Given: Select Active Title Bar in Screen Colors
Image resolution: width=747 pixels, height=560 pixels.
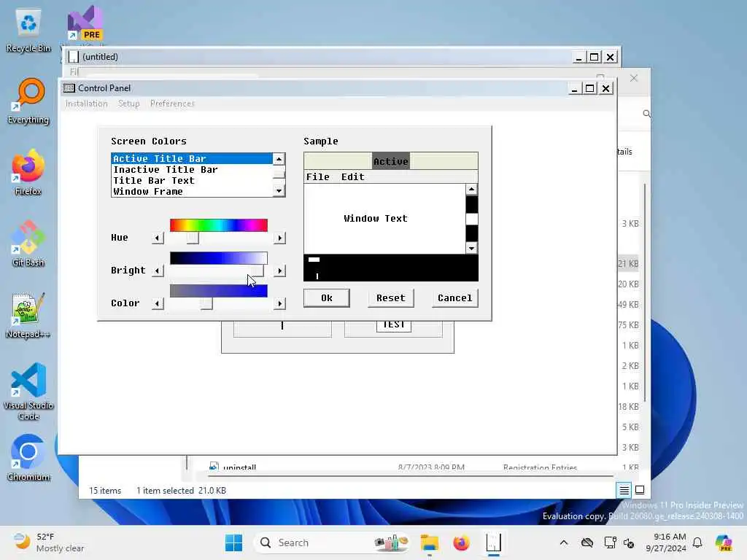Looking at the screenshot, I should (192, 158).
